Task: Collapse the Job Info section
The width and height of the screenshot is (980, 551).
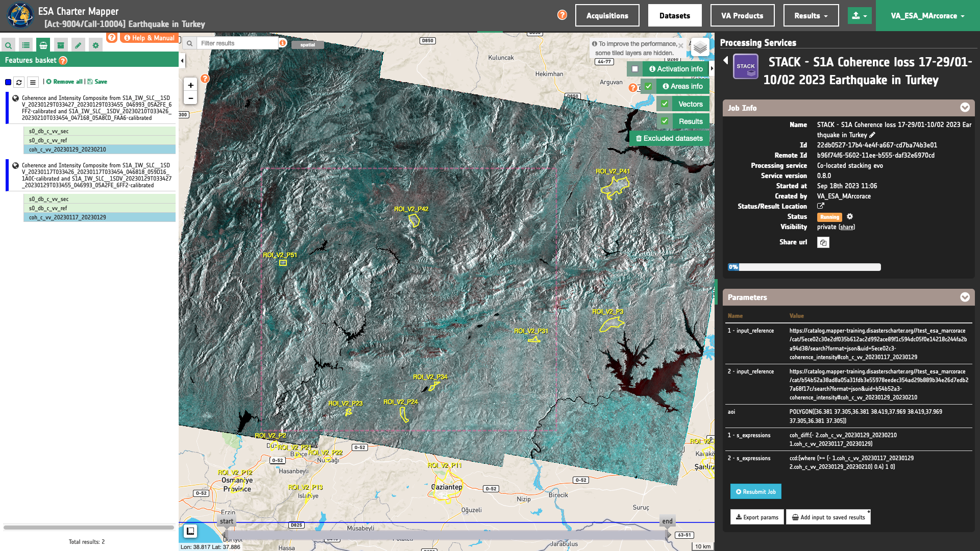Action: [x=965, y=108]
